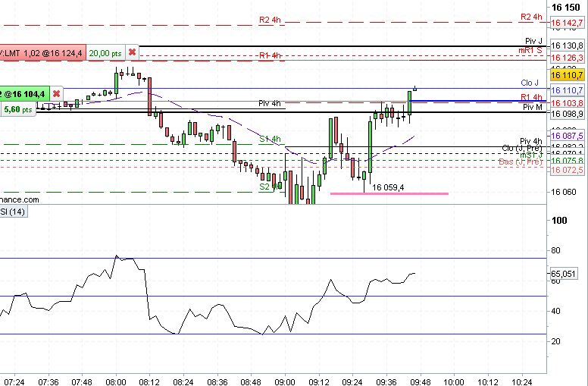Click the Clo (J, Pré) label

tap(522, 149)
